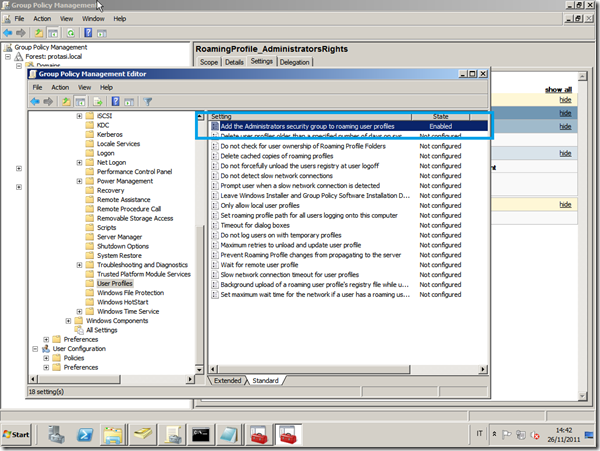The width and height of the screenshot is (600, 451).
Task: Sort list by State column header
Action: tap(440, 116)
